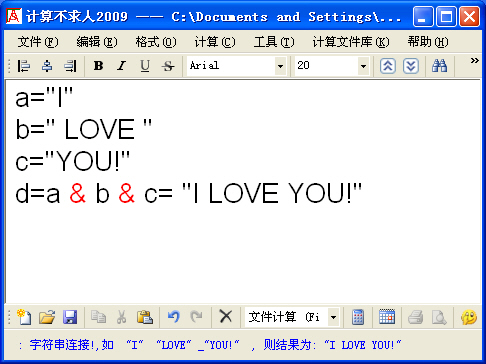This screenshot has height=364, width=486.
Task: Expand the toolbar overflow chevron
Action: point(475,61)
